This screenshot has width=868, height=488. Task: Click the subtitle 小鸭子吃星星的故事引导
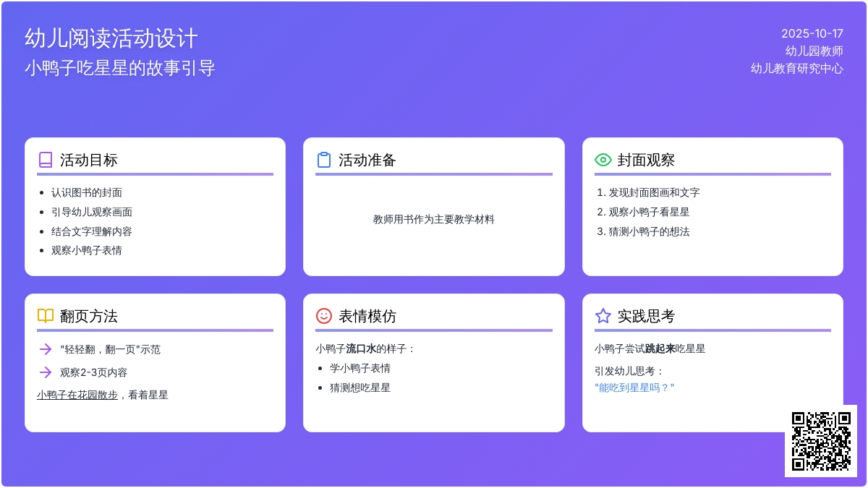(x=120, y=68)
